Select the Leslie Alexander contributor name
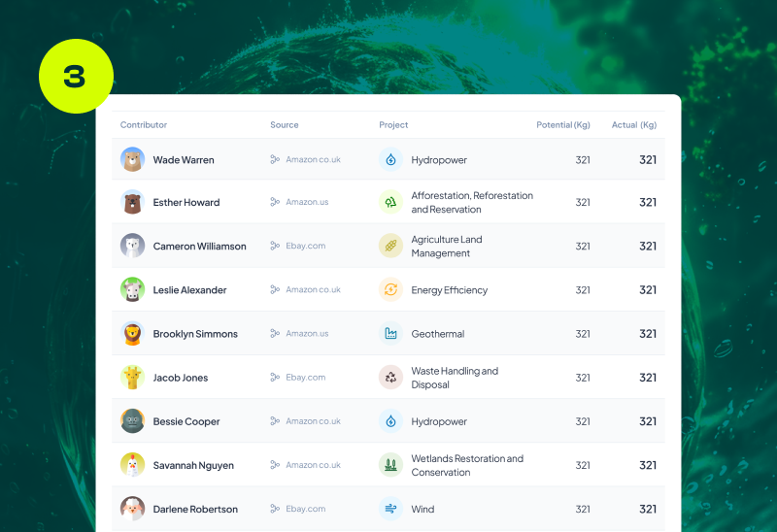 (189, 290)
